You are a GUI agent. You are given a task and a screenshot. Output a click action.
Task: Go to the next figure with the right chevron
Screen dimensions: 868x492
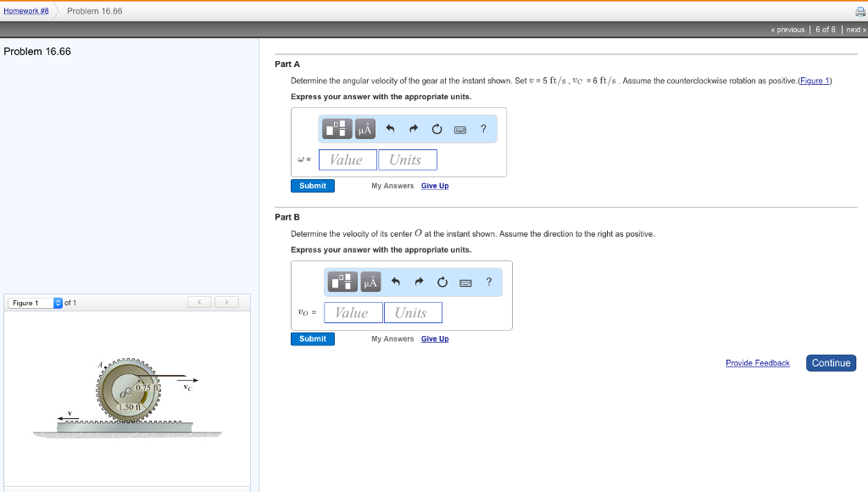click(x=226, y=302)
